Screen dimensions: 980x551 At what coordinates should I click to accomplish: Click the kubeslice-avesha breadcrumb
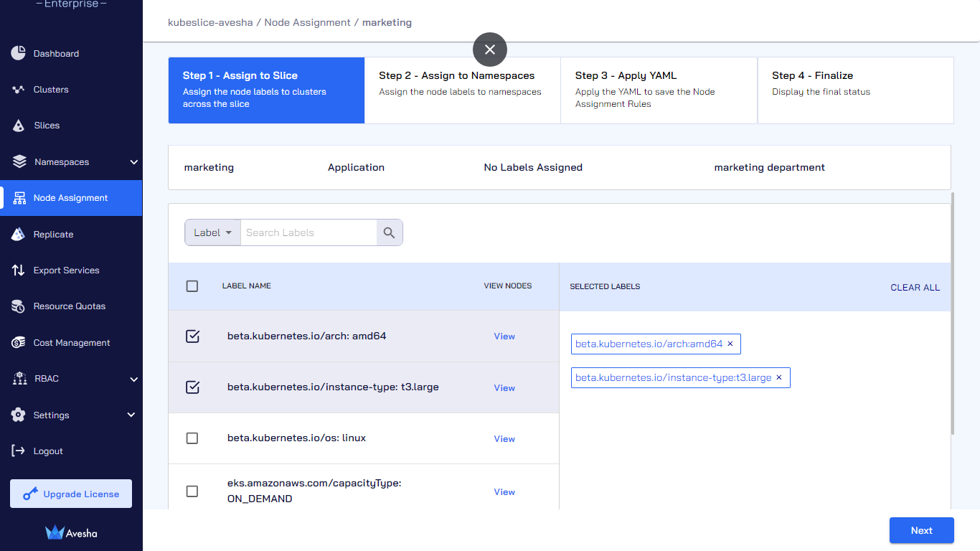point(210,22)
